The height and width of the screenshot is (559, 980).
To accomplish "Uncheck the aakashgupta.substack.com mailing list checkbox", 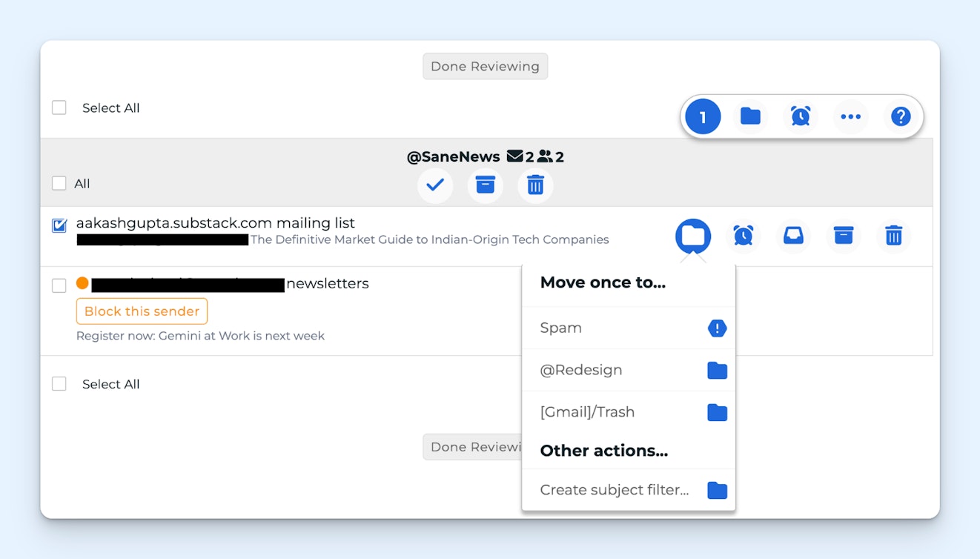I will (x=59, y=225).
